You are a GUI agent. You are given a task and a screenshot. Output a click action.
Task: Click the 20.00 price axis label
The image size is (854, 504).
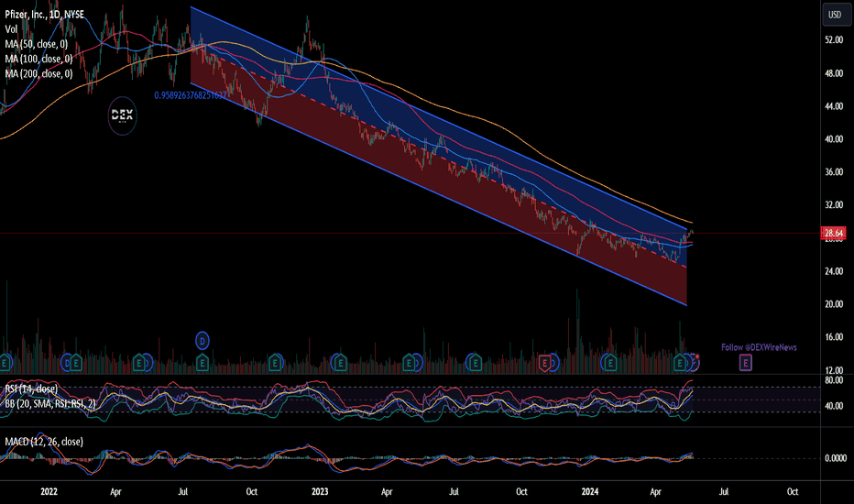pyautogui.click(x=834, y=304)
